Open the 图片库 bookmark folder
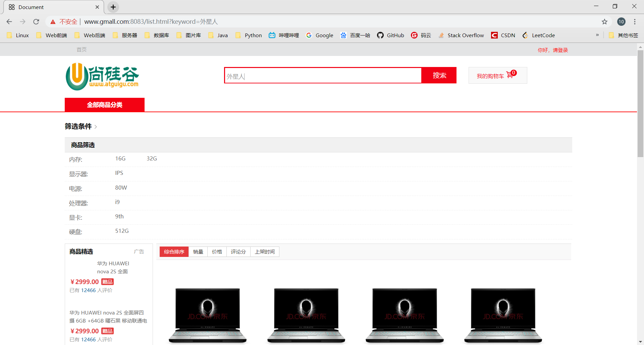Screen dimensions: 644x345 tap(189, 35)
